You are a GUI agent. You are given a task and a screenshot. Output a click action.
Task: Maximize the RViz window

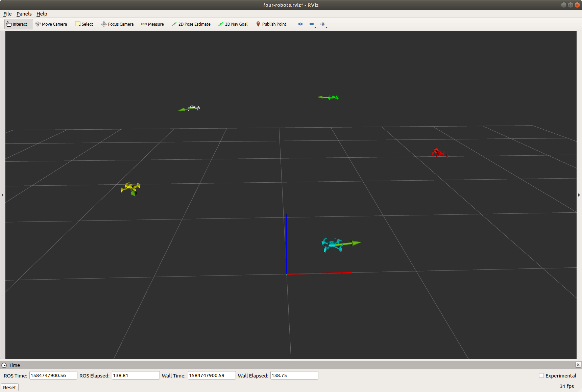tap(570, 5)
